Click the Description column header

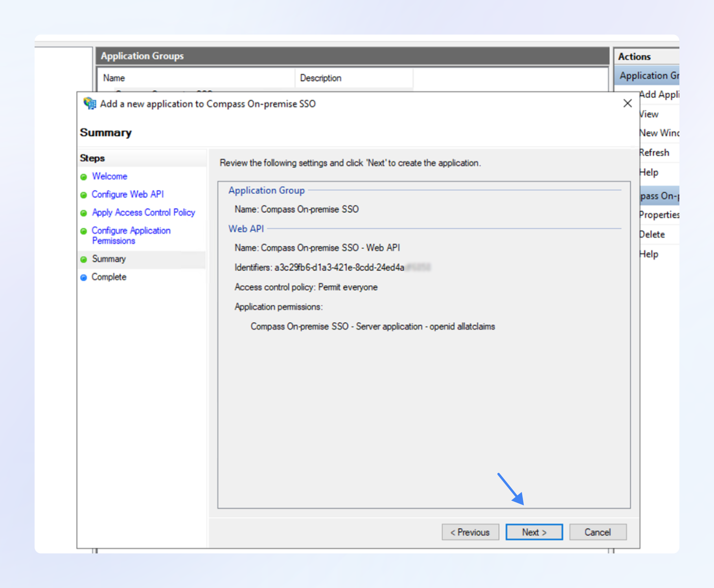click(x=320, y=78)
